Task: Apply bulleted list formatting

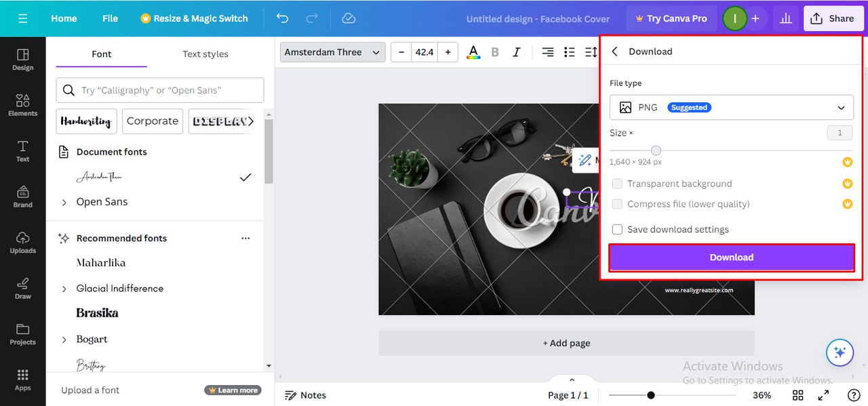Action: click(570, 52)
